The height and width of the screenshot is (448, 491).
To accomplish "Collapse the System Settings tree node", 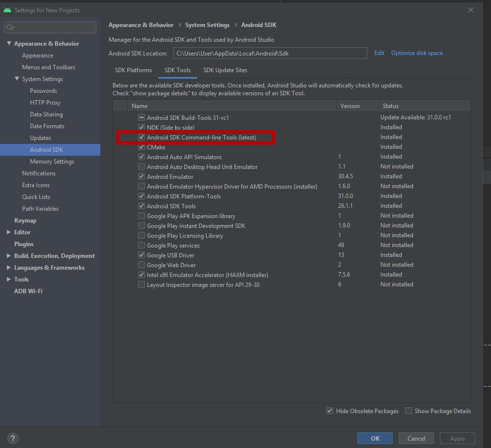I will coord(17,79).
